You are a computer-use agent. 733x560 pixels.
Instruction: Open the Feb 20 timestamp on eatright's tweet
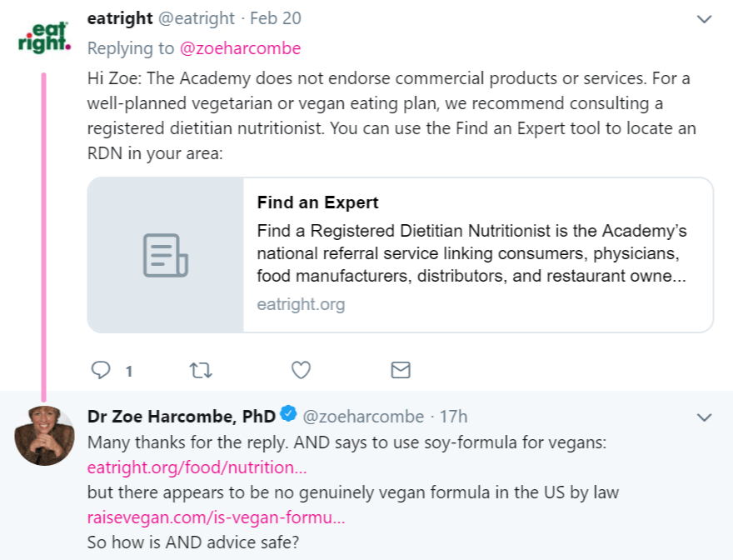277,17
